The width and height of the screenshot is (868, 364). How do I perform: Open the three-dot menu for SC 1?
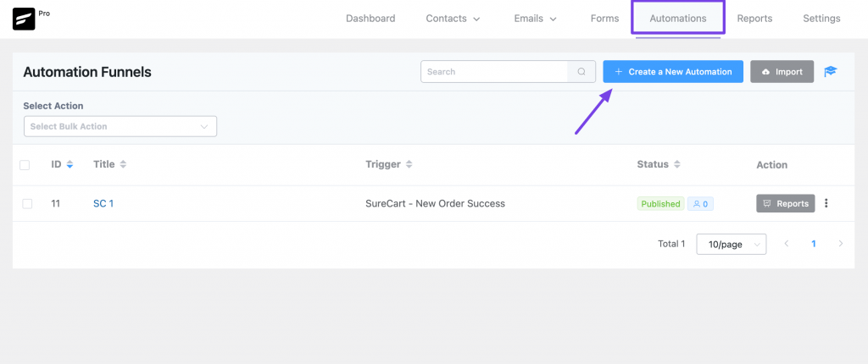point(826,203)
